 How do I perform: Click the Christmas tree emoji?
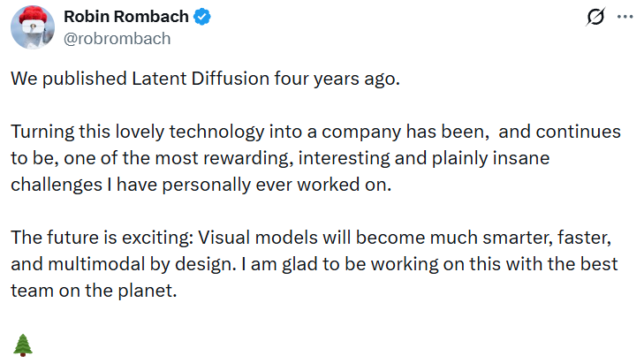click(x=23, y=345)
